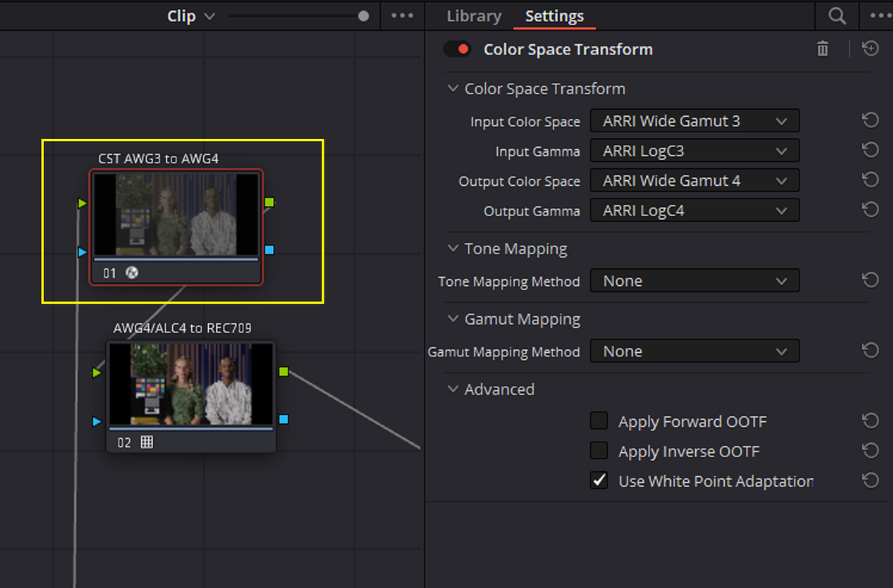893x588 pixels.
Task: Collapse the Color Space Transform settings section
Action: pyautogui.click(x=452, y=88)
